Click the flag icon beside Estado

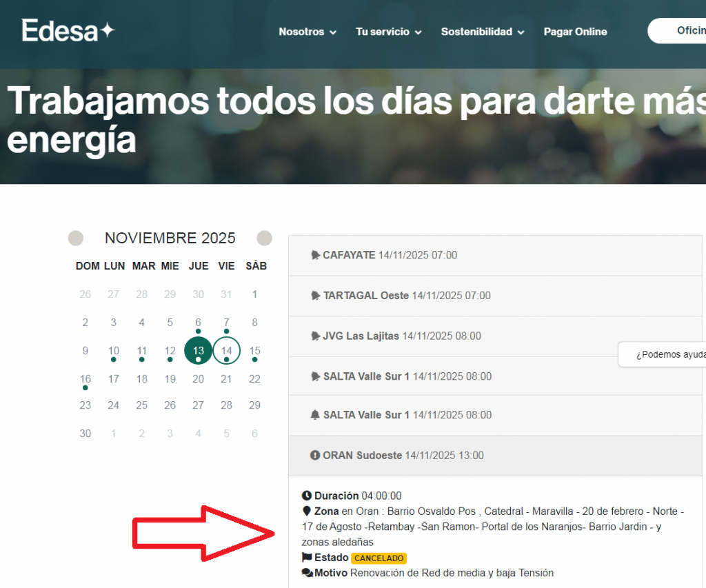[x=307, y=558]
